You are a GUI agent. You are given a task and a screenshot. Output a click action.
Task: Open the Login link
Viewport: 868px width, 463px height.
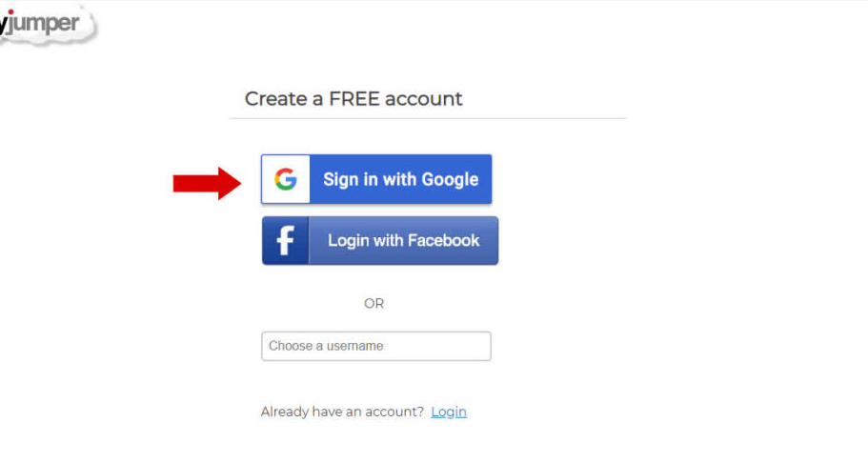click(449, 412)
